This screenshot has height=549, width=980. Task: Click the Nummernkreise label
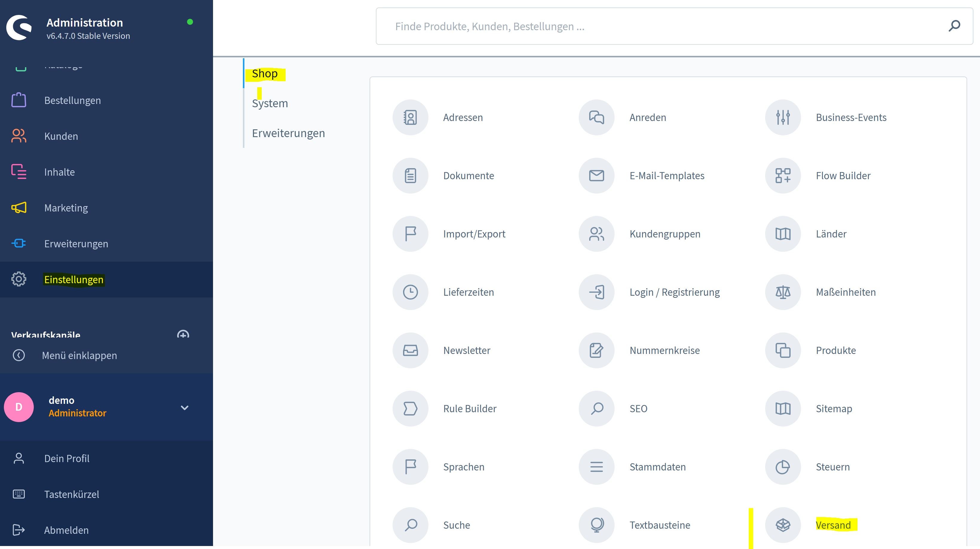(x=664, y=350)
